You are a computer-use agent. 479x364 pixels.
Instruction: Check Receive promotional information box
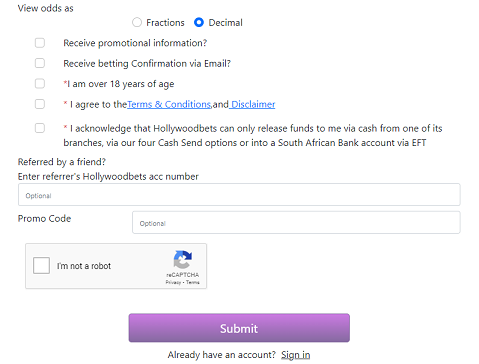coord(40,43)
